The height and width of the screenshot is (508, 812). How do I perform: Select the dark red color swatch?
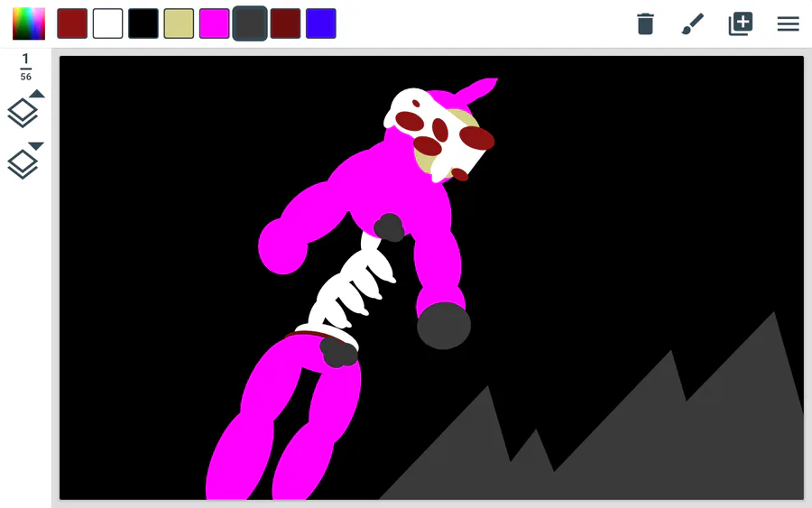pos(72,23)
